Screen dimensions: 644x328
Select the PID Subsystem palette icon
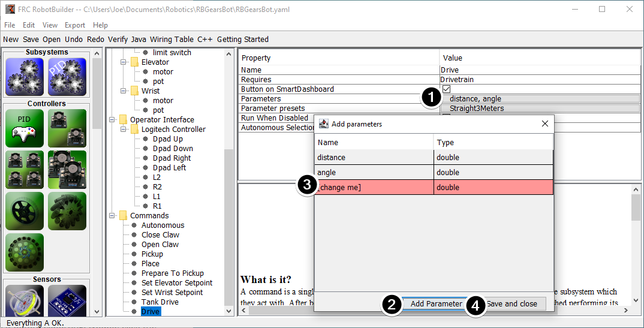pyautogui.click(x=67, y=77)
